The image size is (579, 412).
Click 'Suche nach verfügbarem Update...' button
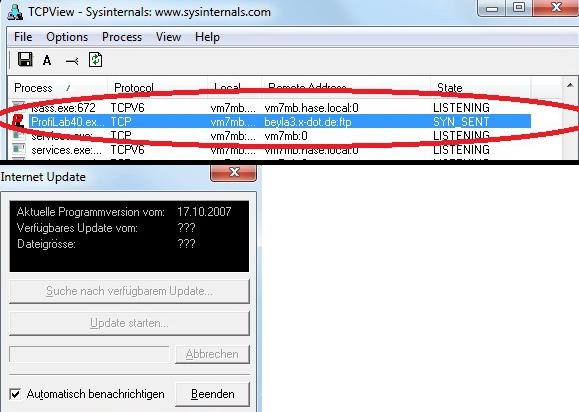click(129, 291)
